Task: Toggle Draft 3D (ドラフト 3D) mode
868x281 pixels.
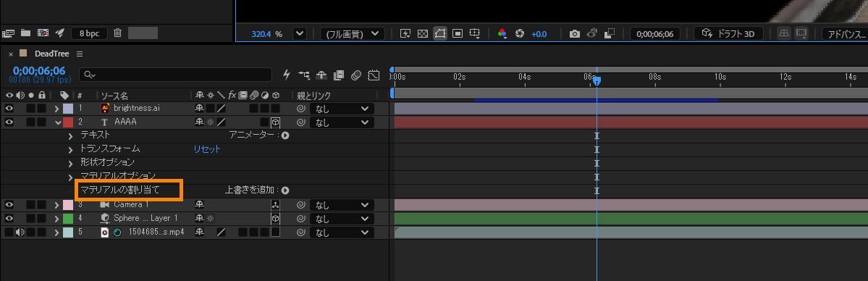Action: (x=728, y=33)
